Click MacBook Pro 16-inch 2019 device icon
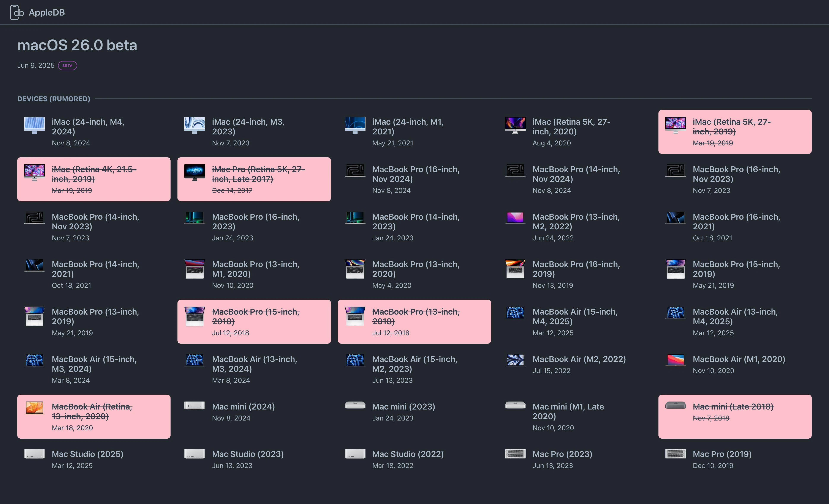 pyautogui.click(x=515, y=269)
